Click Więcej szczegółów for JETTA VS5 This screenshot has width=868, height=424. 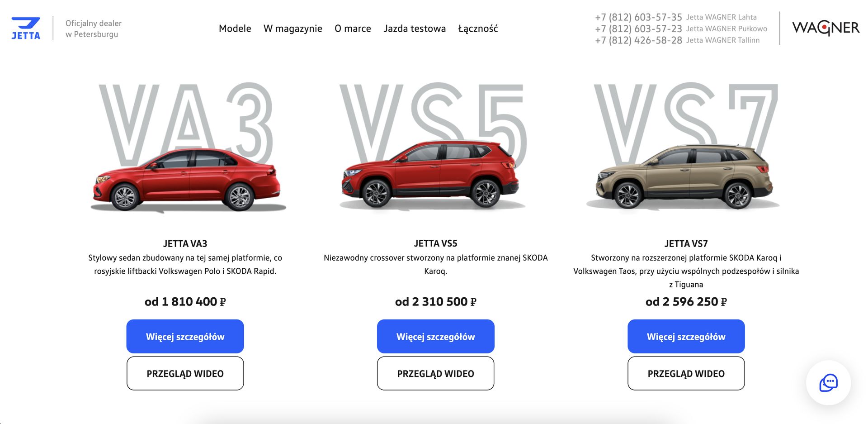[x=435, y=336]
